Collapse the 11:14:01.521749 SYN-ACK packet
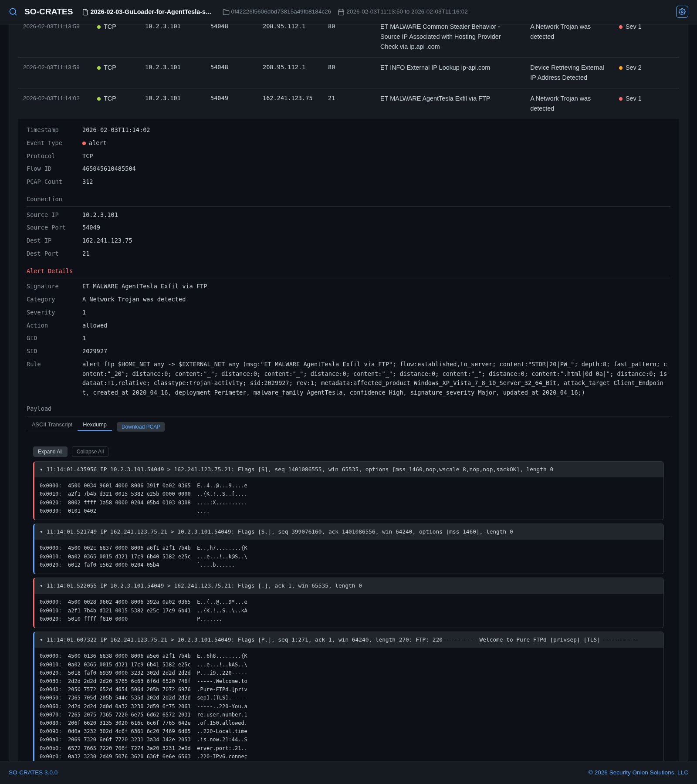Screen dimensions: 697x784 pyautogui.click(x=348, y=532)
